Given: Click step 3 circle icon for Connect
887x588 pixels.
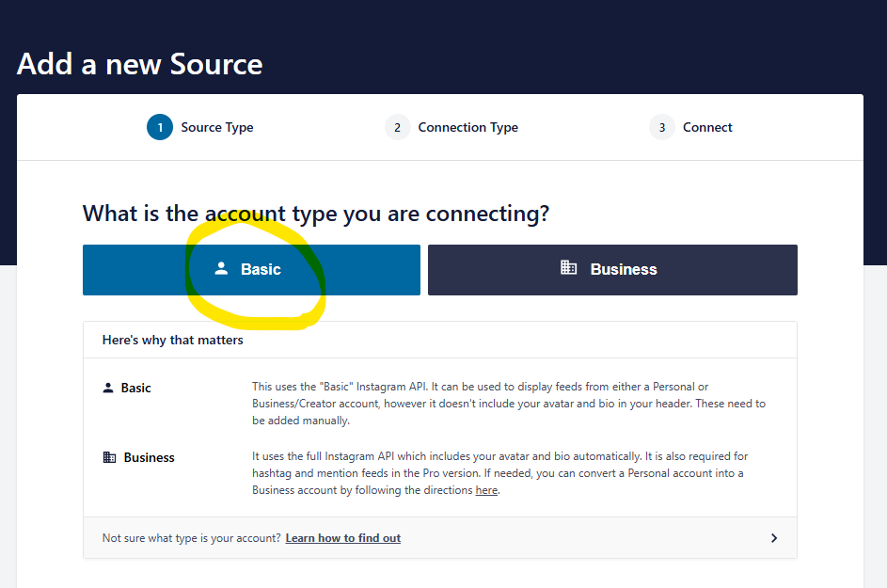Looking at the screenshot, I should tap(662, 127).
